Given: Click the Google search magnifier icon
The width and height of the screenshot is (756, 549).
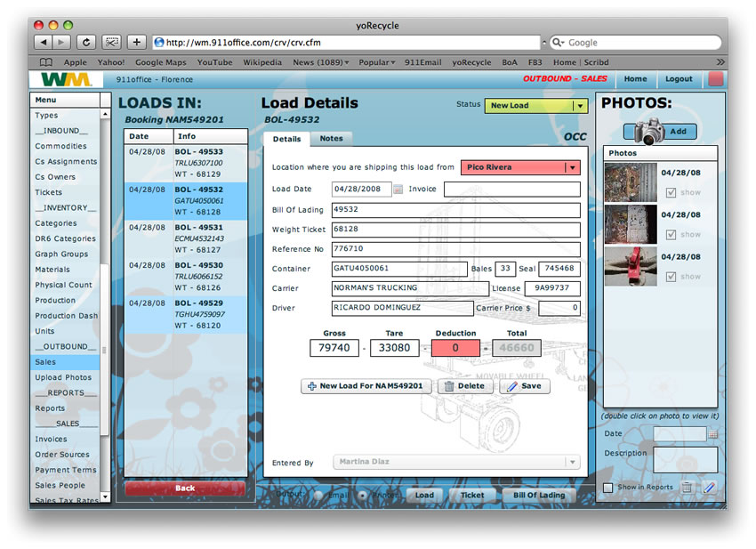Looking at the screenshot, I should pos(558,43).
